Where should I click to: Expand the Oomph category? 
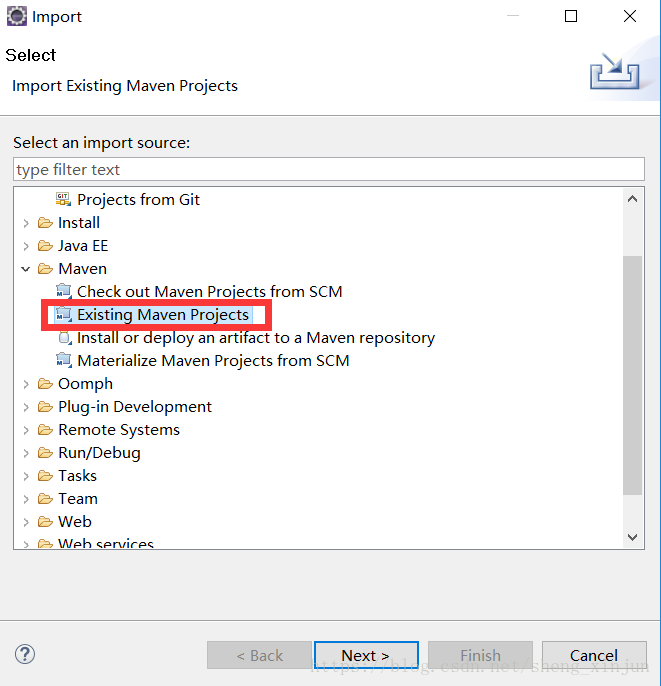coord(26,384)
